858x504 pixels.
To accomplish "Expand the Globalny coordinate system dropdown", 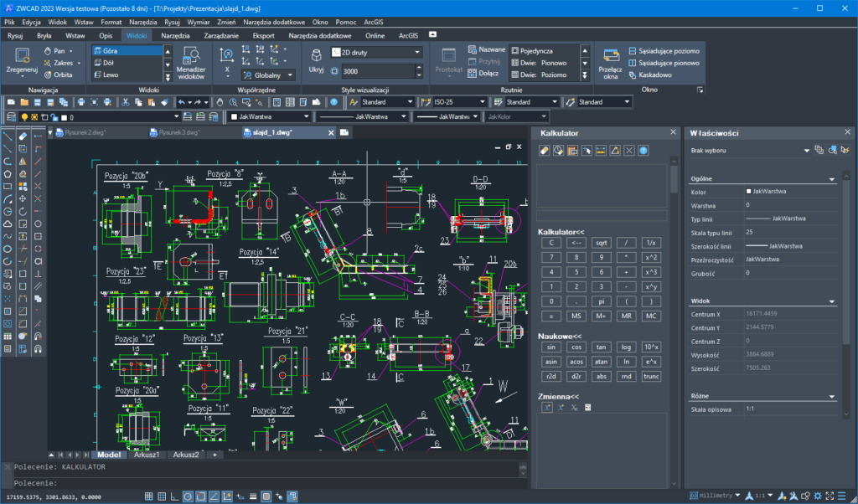I will (290, 75).
